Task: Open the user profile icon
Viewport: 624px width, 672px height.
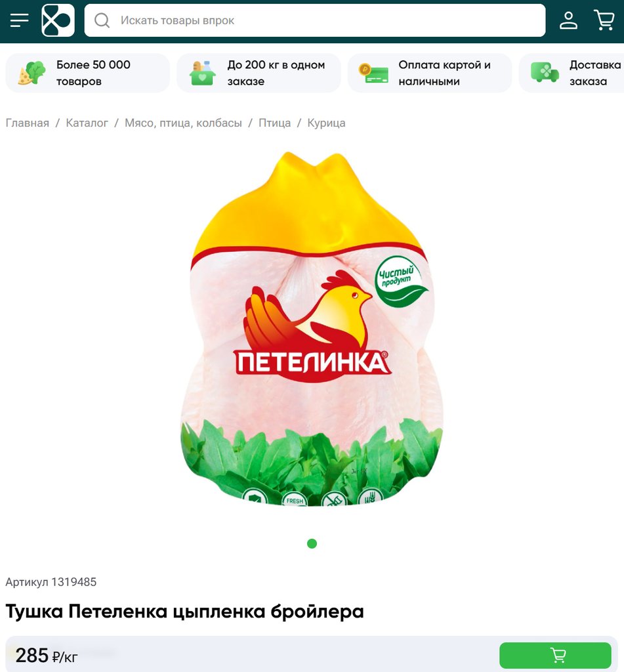Action: [x=568, y=20]
